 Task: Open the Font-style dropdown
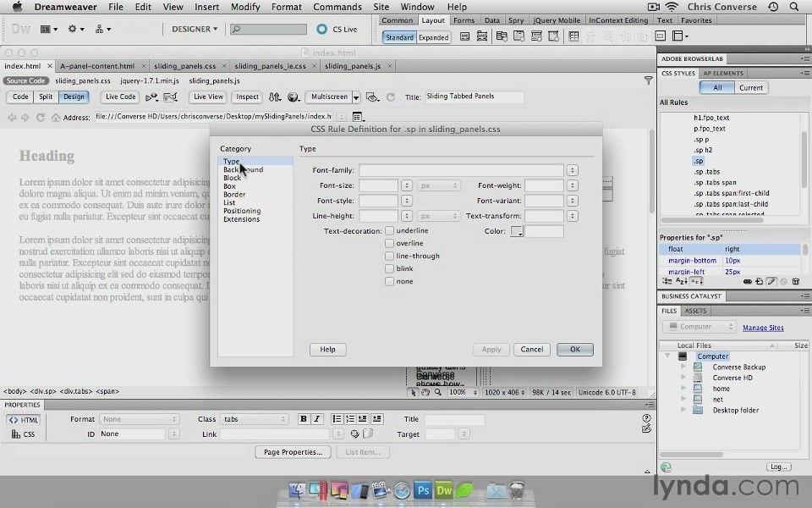[407, 201]
